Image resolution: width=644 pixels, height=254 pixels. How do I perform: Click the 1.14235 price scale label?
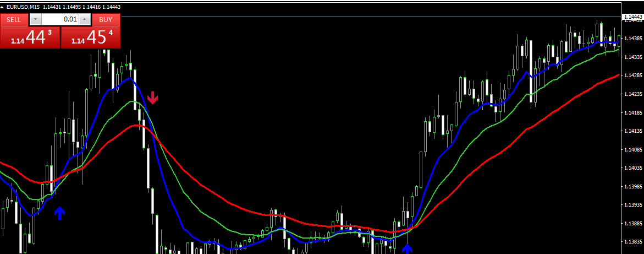pyautogui.click(x=633, y=94)
